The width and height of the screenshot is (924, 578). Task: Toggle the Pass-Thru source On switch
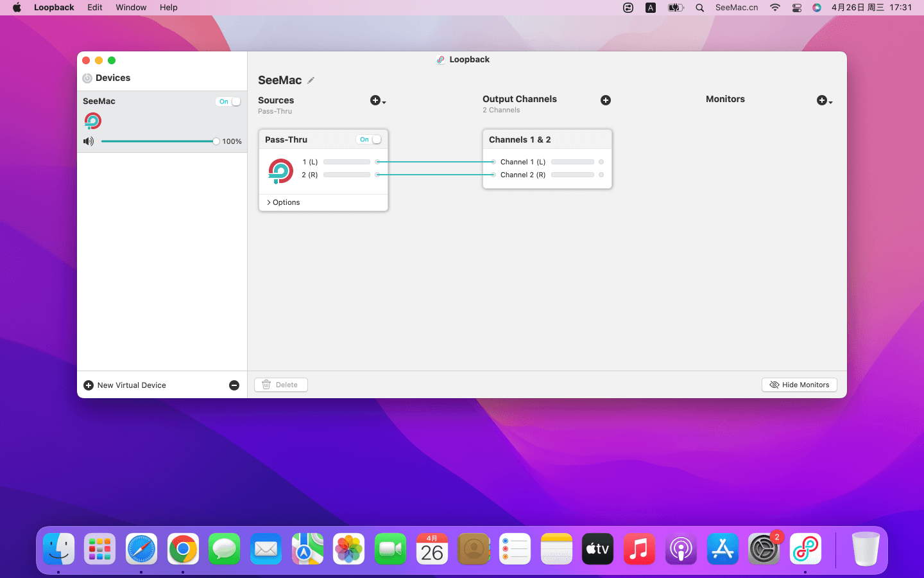click(370, 139)
